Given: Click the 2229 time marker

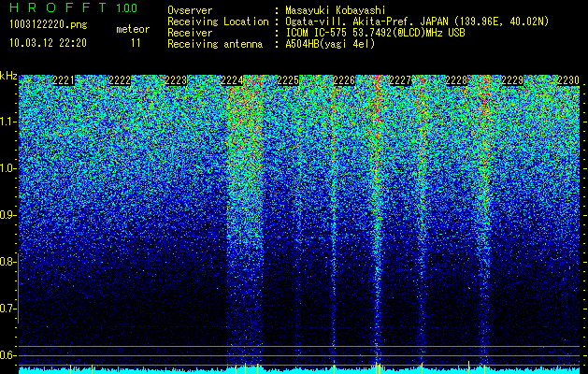Looking at the screenshot, I should [512, 80].
